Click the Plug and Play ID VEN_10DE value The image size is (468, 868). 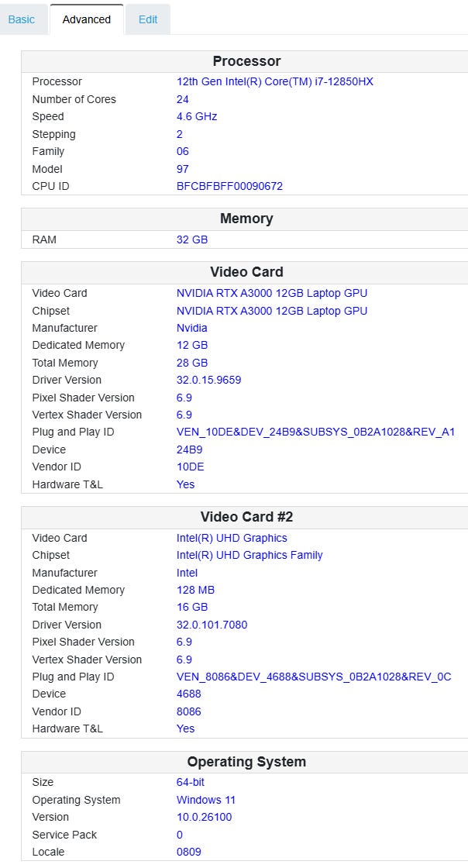pyautogui.click(x=315, y=432)
